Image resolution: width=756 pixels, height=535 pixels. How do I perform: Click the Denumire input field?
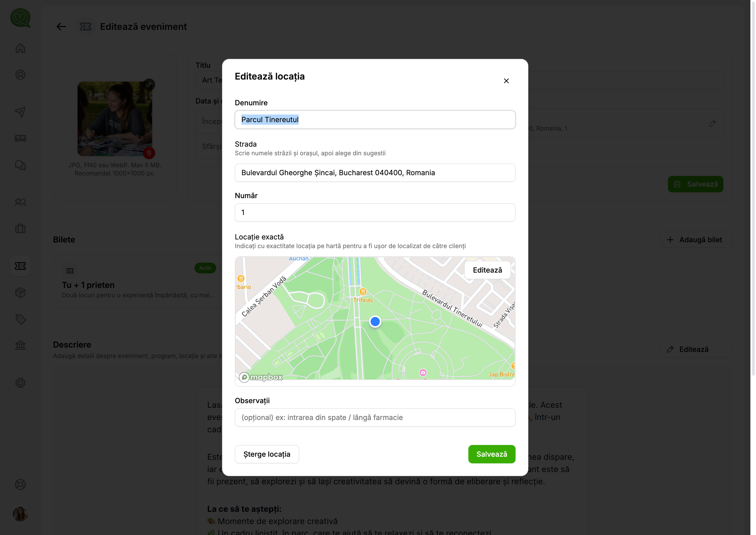(375, 120)
